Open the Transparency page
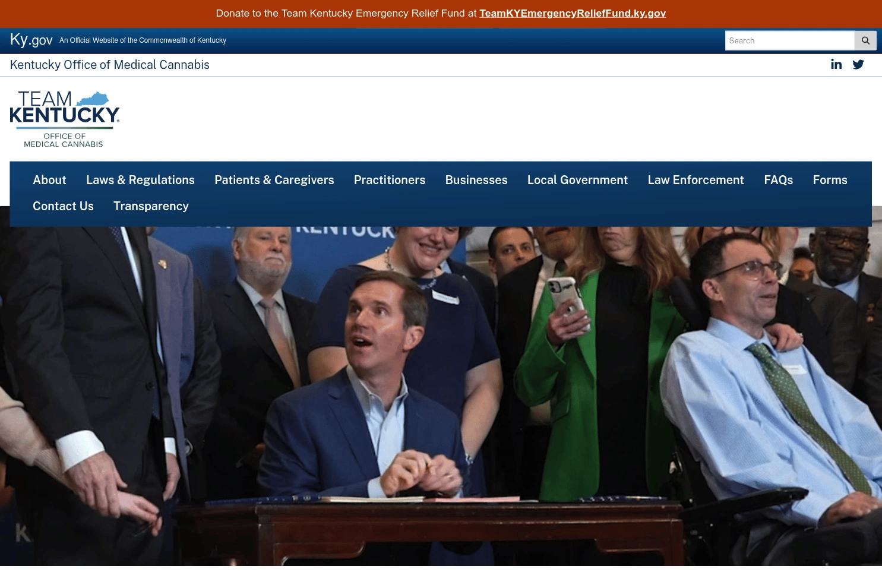 pos(151,206)
